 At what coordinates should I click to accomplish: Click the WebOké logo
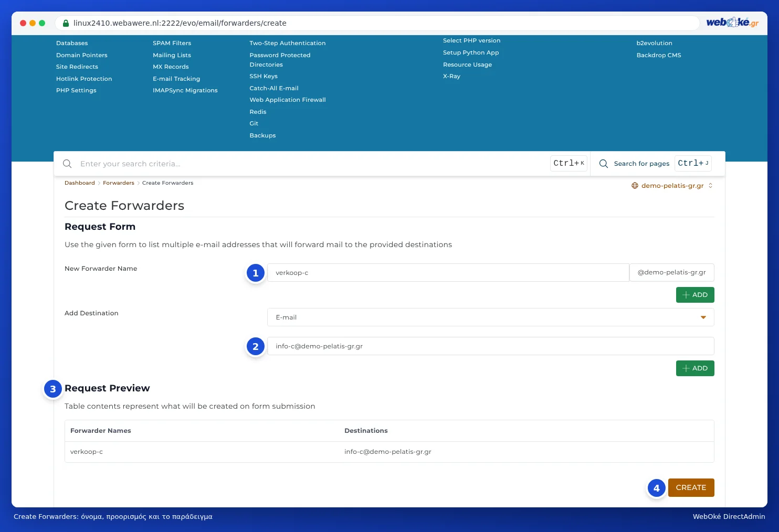point(732,23)
